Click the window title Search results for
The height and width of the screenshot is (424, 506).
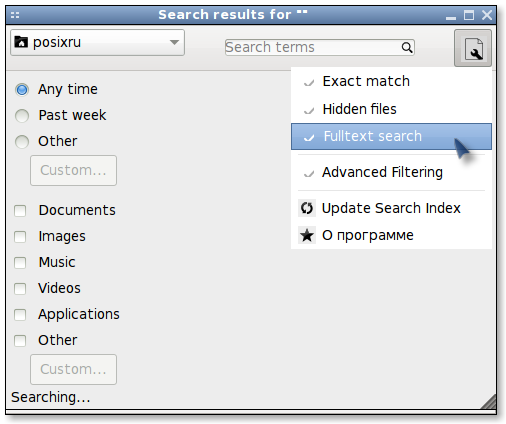[233, 15]
